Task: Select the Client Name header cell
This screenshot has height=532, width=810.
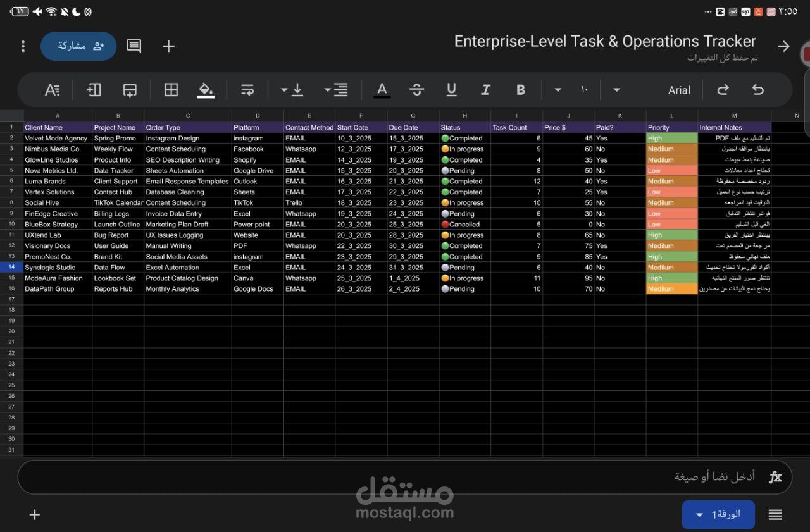Action: [x=58, y=127]
